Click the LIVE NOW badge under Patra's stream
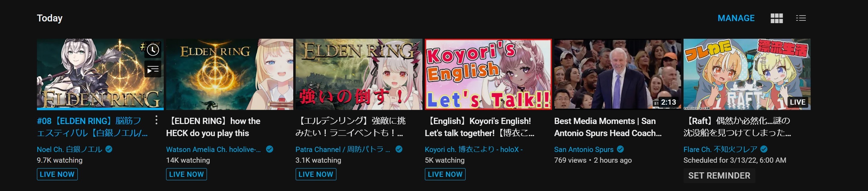 pos(316,174)
